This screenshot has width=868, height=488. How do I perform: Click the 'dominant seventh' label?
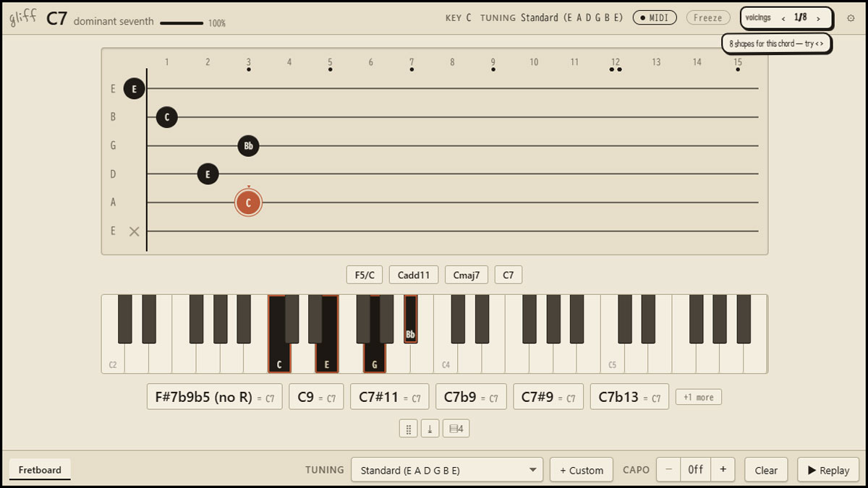click(x=114, y=22)
